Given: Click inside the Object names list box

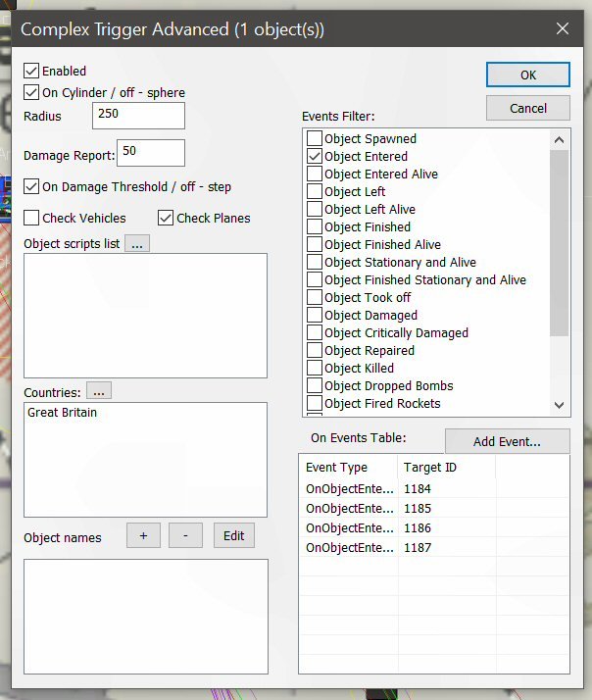Looking at the screenshot, I should coord(146,617).
